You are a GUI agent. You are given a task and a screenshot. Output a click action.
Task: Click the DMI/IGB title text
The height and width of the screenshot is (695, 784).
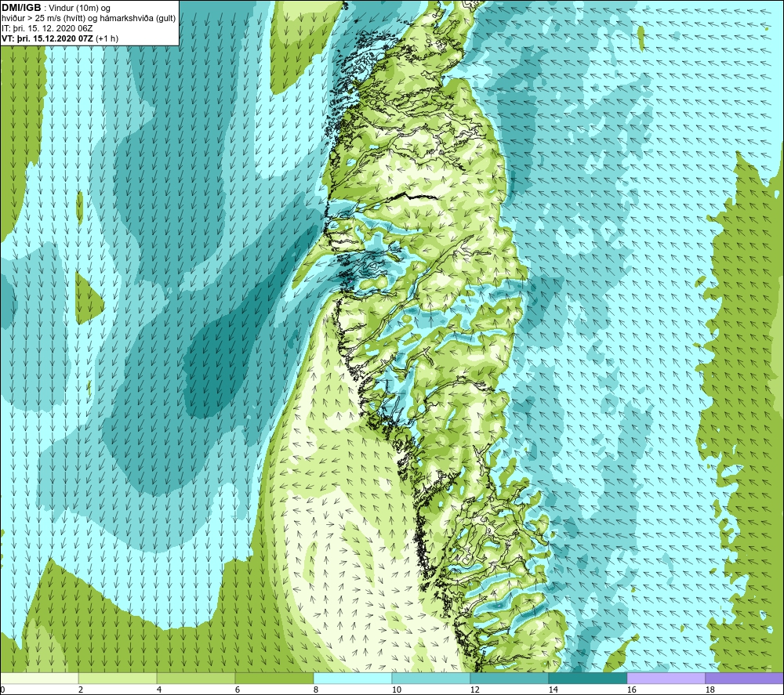[x=21, y=8]
